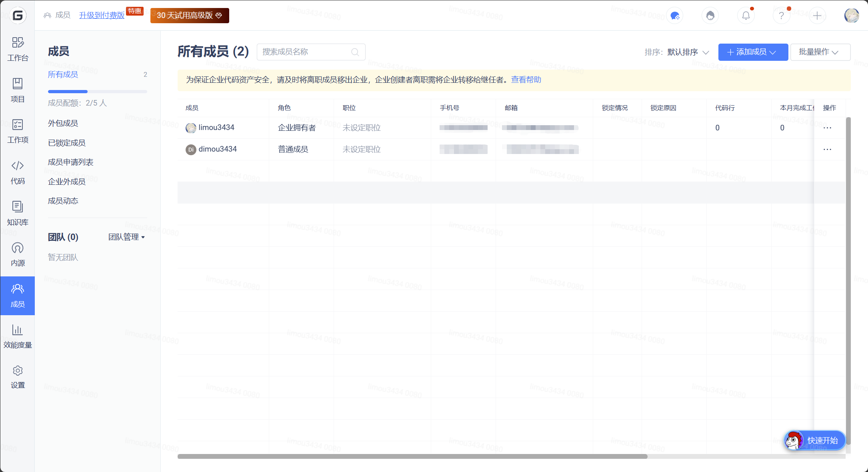Open 内源 inner source sidebar icon
Image resolution: width=868 pixels, height=472 pixels.
tap(18, 254)
